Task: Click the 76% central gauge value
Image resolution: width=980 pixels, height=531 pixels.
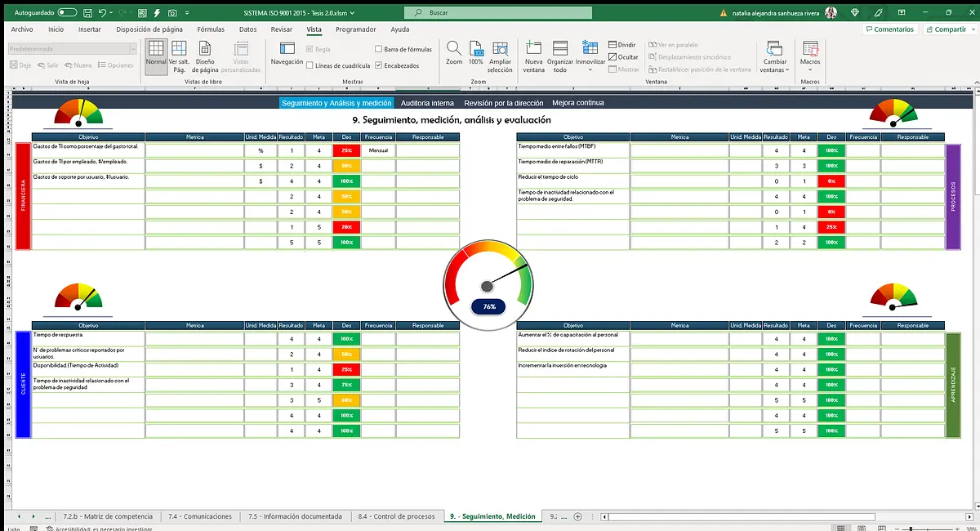Action: click(x=489, y=306)
